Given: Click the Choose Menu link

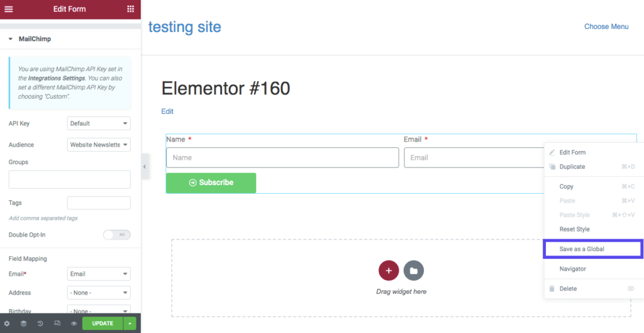Looking at the screenshot, I should 606,26.
